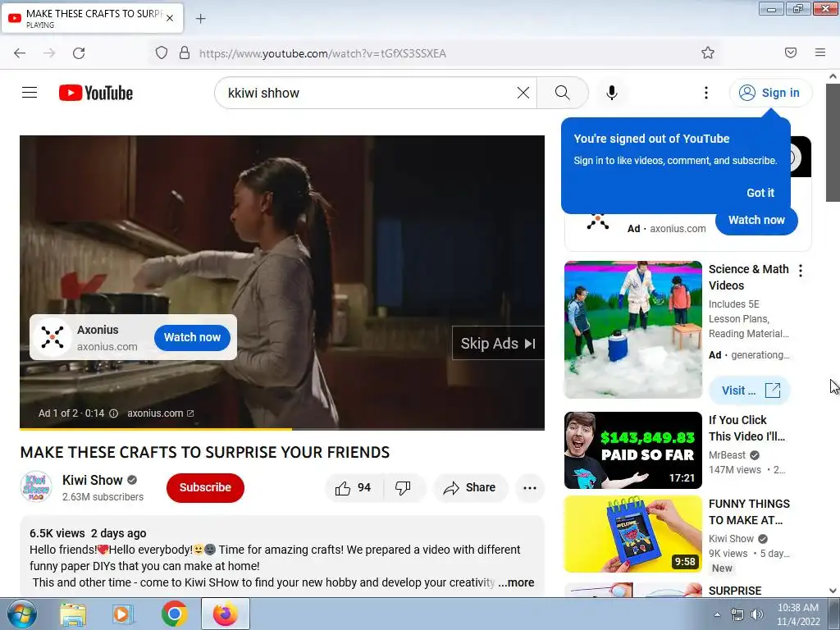Click Visit button on Science ad

coord(750,390)
